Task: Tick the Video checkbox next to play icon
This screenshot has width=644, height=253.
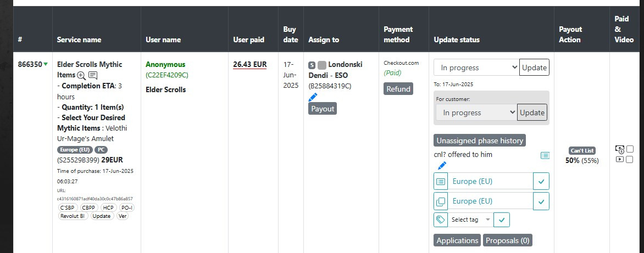Action: click(x=630, y=159)
